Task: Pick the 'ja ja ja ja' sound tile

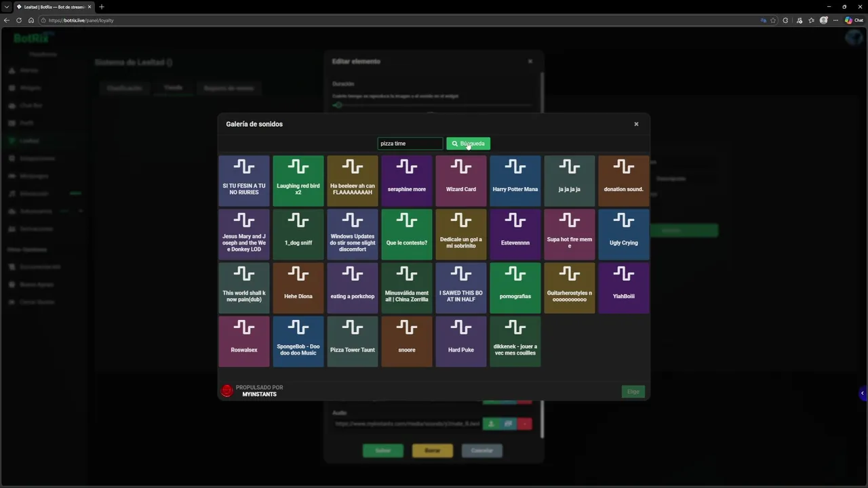Action: pos(570,180)
